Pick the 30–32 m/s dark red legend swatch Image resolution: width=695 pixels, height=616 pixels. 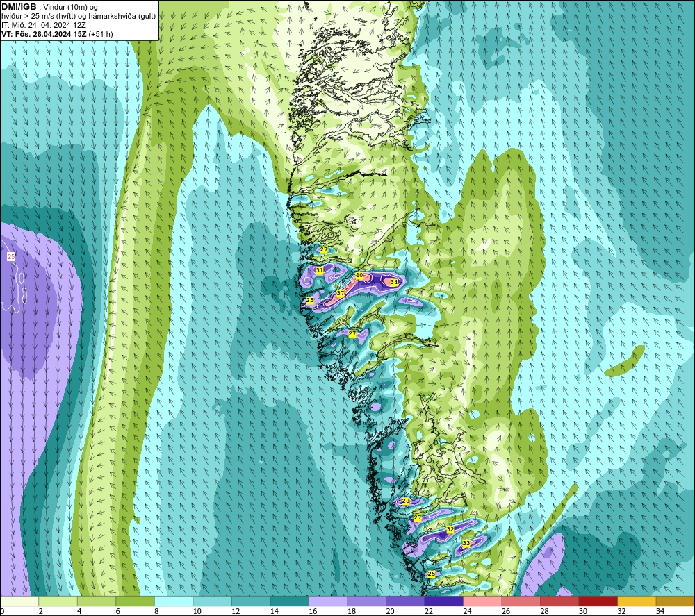pos(598,601)
